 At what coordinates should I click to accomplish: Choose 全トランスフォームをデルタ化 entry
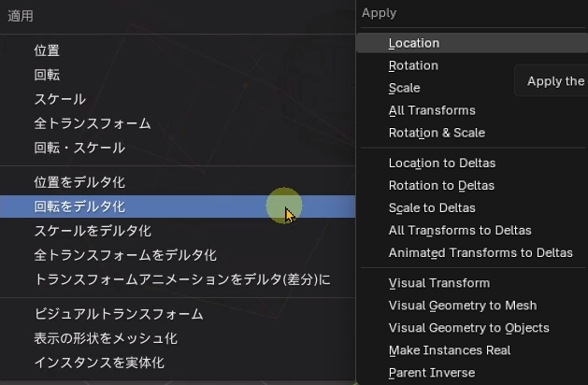[124, 255]
